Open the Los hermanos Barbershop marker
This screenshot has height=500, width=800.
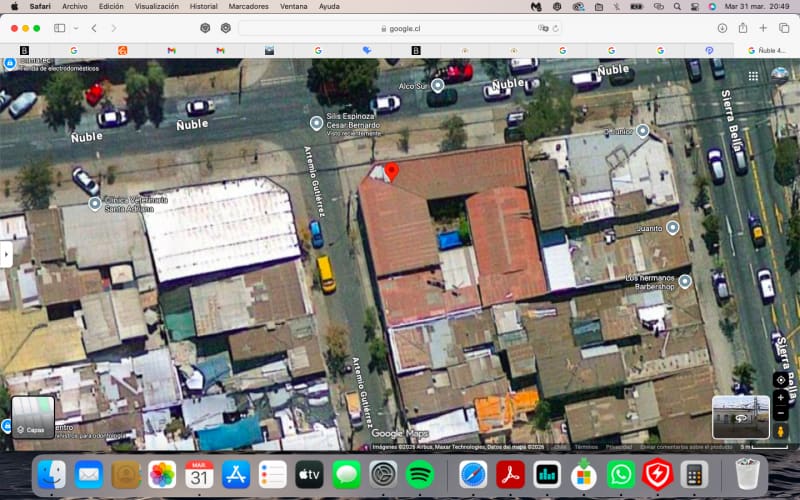pyautogui.click(x=685, y=281)
